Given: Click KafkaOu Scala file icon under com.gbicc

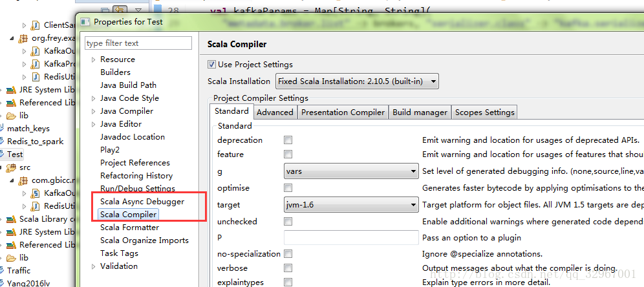Looking at the screenshot, I should coord(36,193).
